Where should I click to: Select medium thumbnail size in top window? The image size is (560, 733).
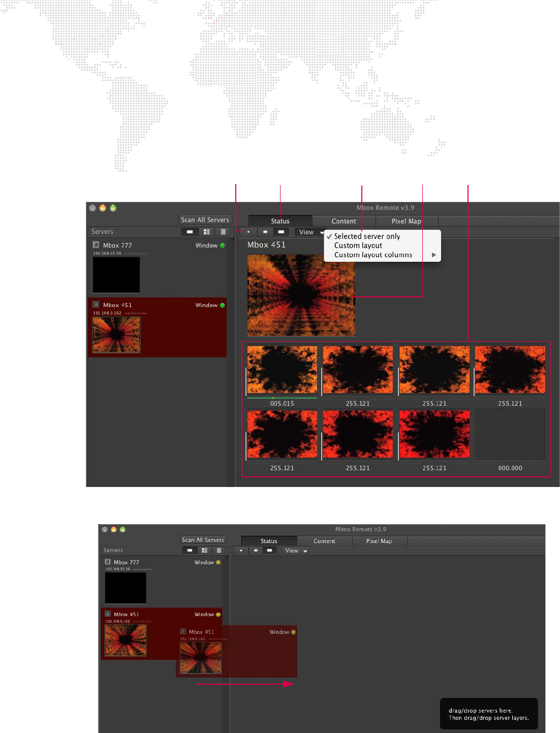265,232
